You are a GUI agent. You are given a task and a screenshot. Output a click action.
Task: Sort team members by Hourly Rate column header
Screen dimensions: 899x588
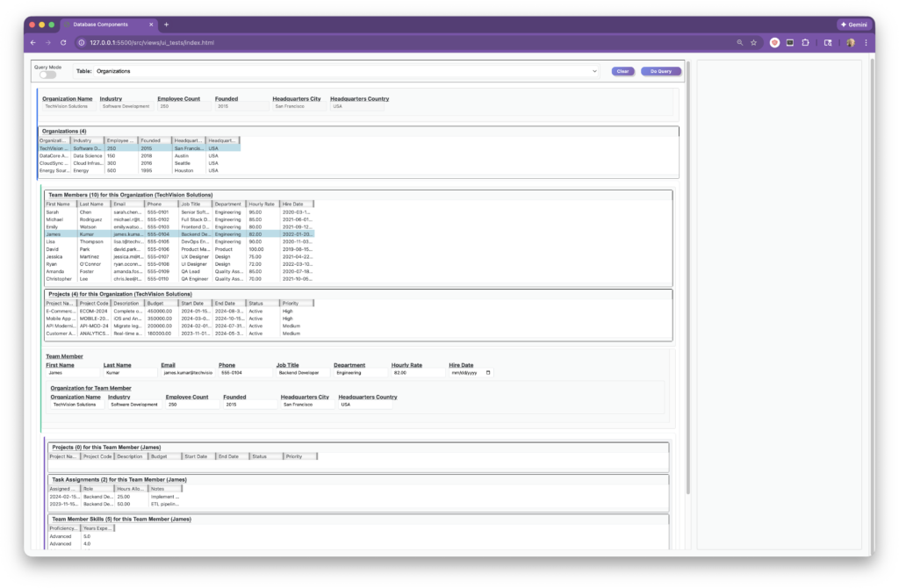[x=262, y=204]
